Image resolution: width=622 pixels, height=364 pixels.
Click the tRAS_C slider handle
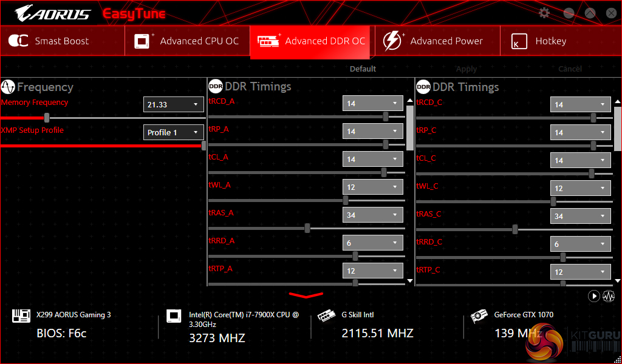click(515, 229)
